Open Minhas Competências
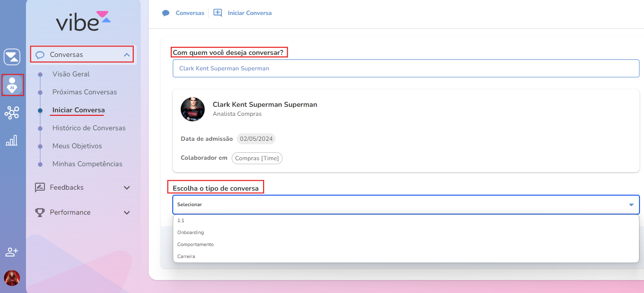The height and width of the screenshot is (293, 644). tap(87, 164)
